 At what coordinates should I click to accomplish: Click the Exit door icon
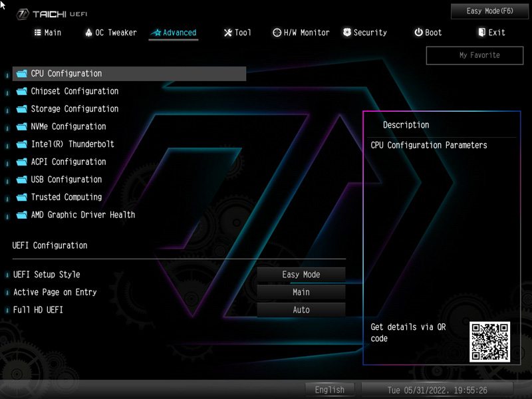click(481, 33)
